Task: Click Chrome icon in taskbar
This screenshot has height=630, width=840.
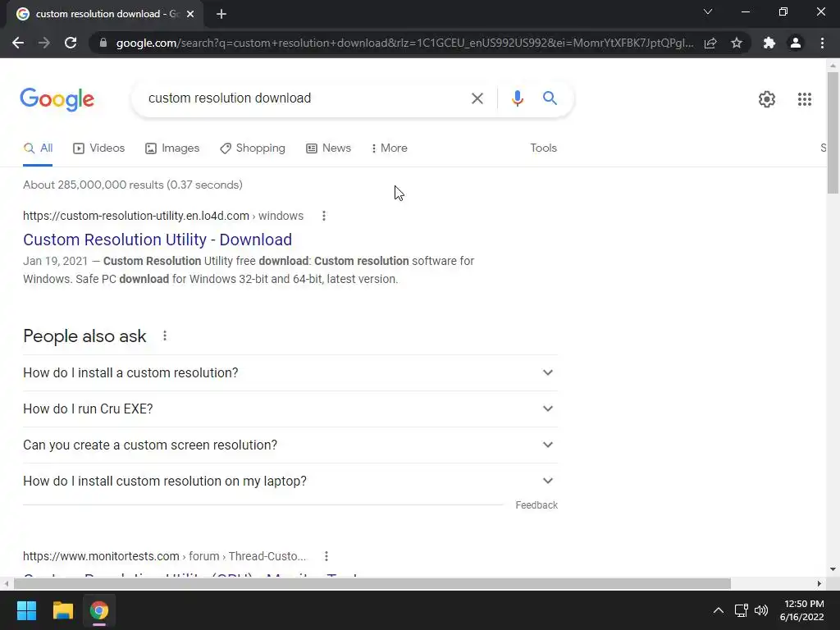Action: click(x=99, y=610)
